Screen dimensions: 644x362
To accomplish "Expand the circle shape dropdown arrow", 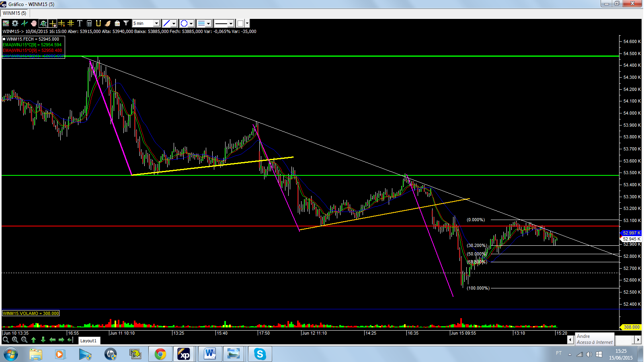I will pyautogui.click(x=192, y=23).
